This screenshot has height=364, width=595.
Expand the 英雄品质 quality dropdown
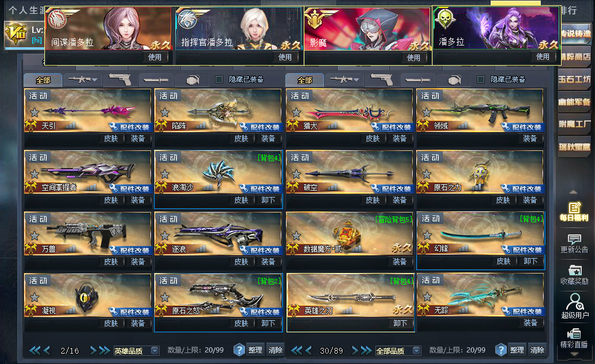tap(136, 351)
